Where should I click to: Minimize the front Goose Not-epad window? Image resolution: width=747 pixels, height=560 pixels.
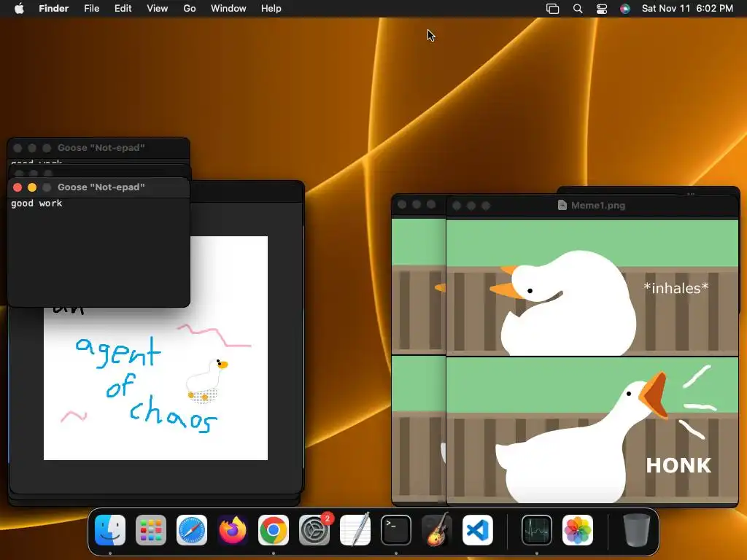coord(32,187)
